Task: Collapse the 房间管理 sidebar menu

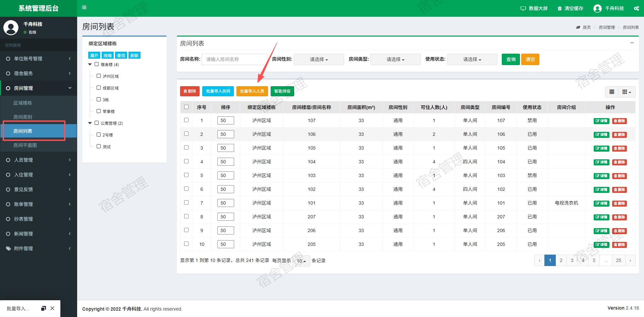Action: (39, 88)
